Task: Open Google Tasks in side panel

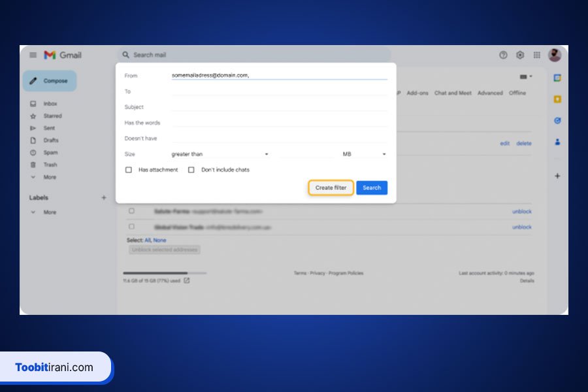Action: click(557, 120)
